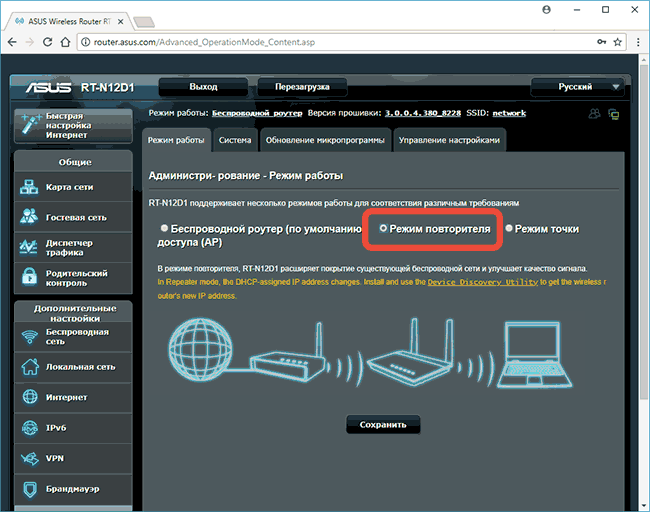This screenshot has width=650, height=512.
Task: Click the Сохранить save button
Action: (x=383, y=425)
